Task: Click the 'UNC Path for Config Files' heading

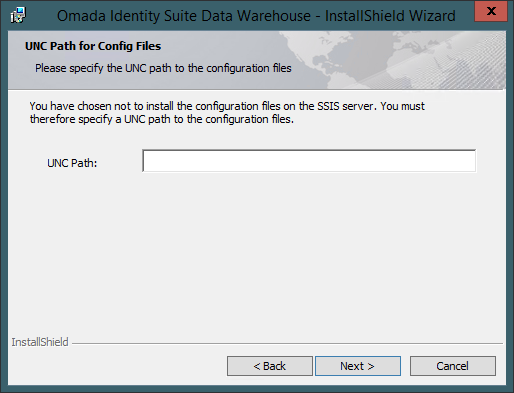Action: pyautogui.click(x=93, y=46)
